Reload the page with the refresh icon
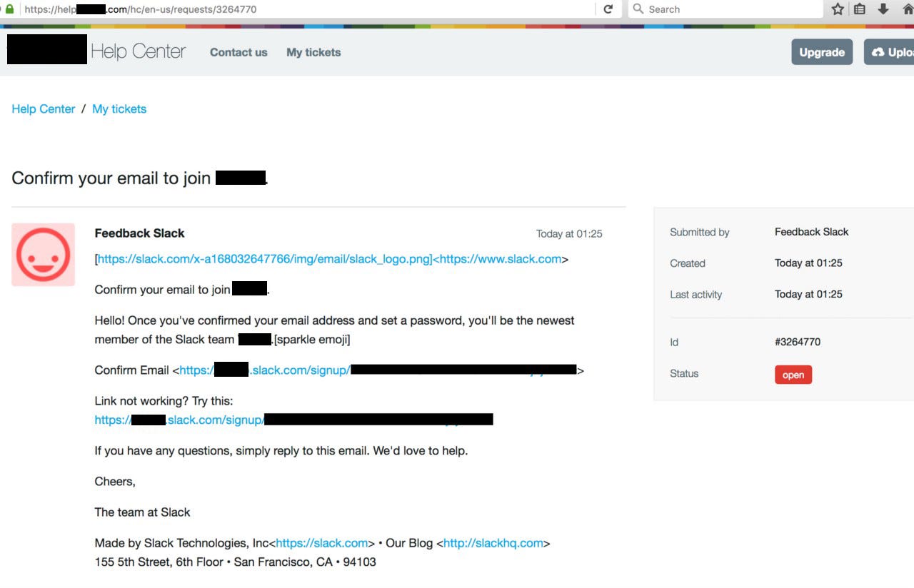Image resolution: width=914 pixels, height=588 pixels. coord(608,9)
